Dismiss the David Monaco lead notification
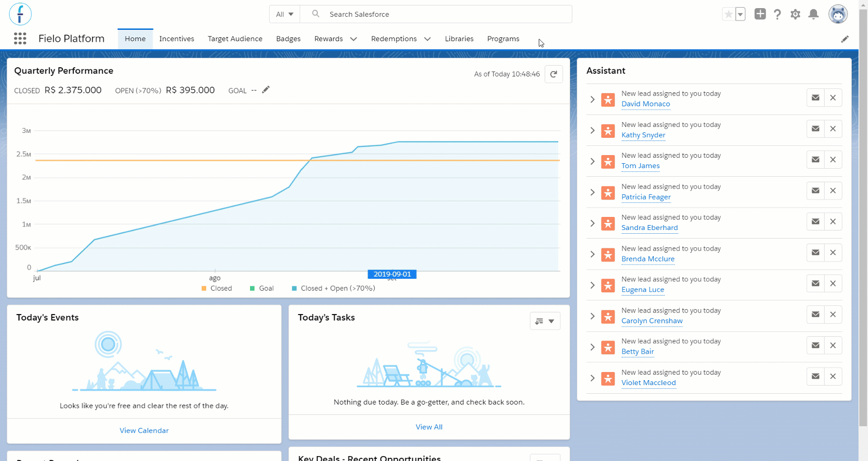This screenshot has width=868, height=461. click(833, 98)
